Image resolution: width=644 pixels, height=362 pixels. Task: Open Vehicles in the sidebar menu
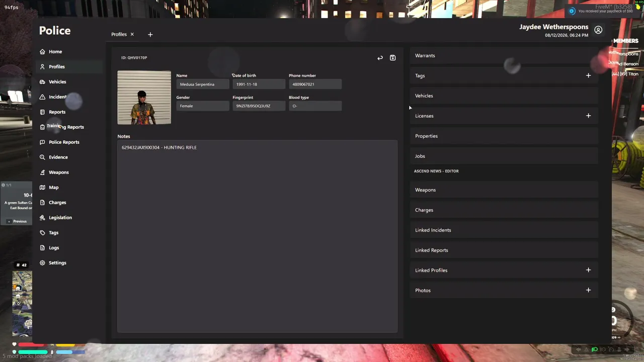pos(69,81)
